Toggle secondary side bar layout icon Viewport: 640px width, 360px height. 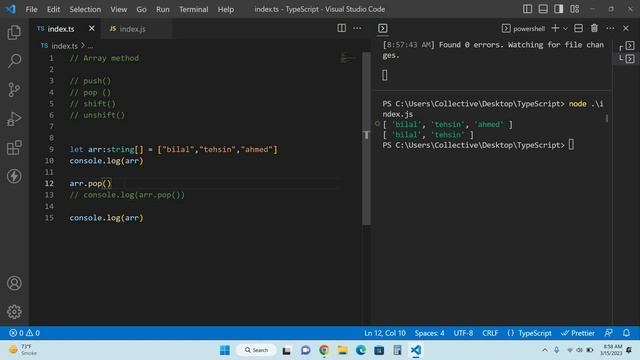tap(559, 9)
